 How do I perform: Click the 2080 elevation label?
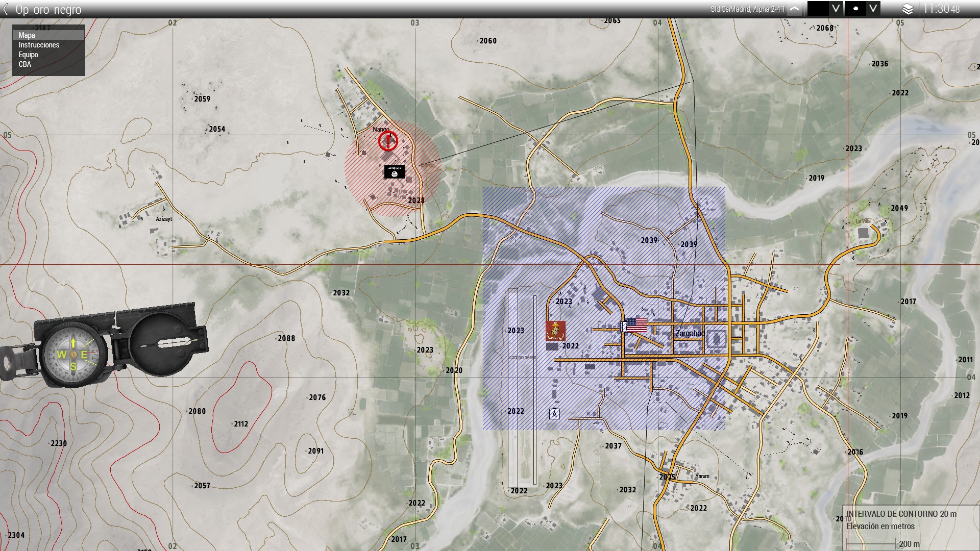(197, 411)
